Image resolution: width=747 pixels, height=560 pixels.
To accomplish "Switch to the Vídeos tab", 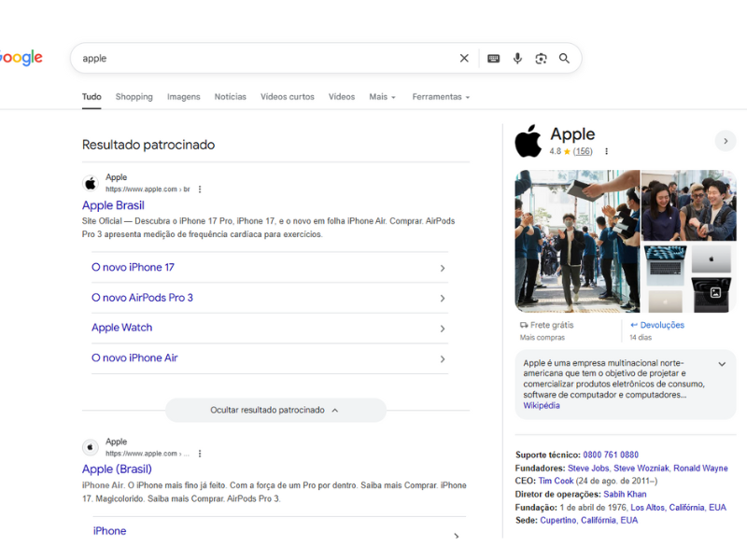I will 342,97.
